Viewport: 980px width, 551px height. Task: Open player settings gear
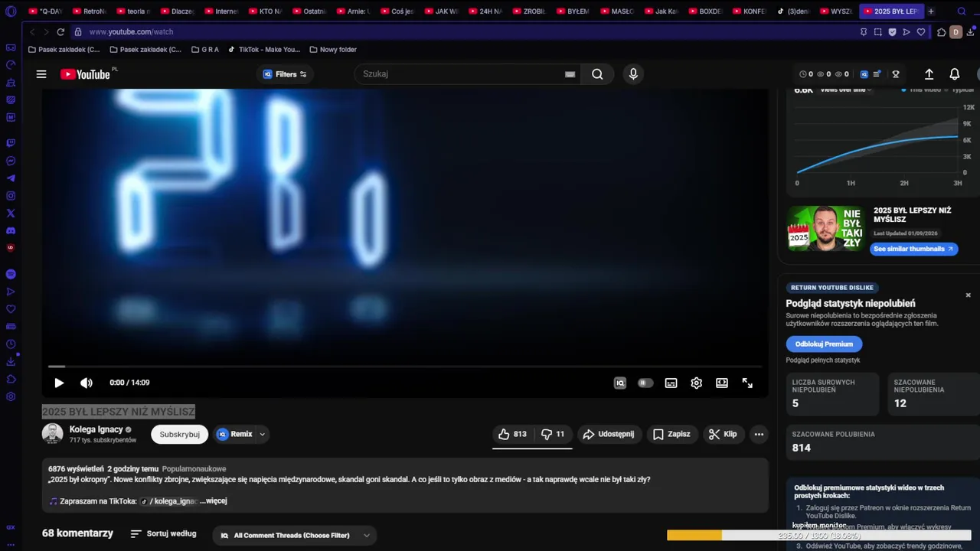[696, 383]
